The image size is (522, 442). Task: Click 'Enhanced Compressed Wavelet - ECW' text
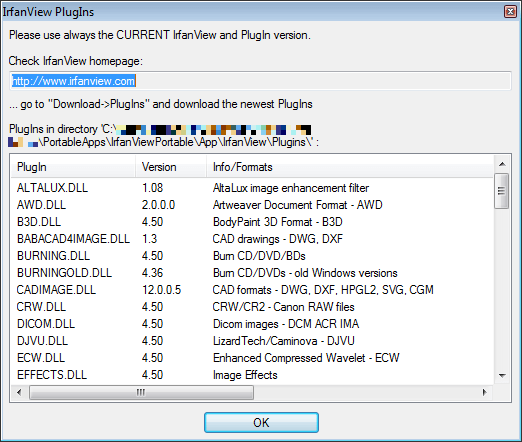(x=306, y=358)
